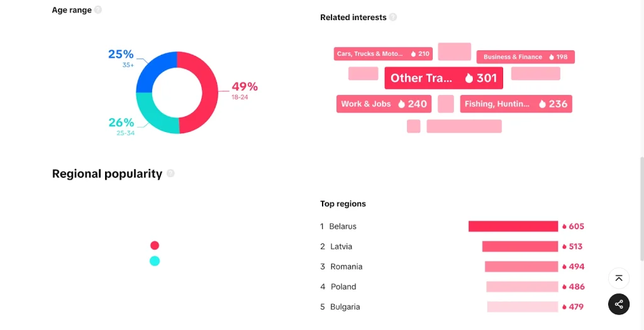The width and height of the screenshot is (644, 330).
Task: Click the Belarus popularity bar
Action: 513,226
